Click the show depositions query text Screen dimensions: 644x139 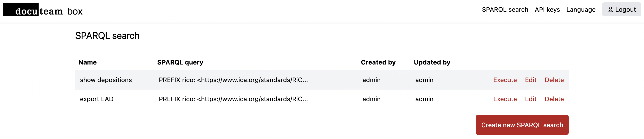pyautogui.click(x=233, y=80)
